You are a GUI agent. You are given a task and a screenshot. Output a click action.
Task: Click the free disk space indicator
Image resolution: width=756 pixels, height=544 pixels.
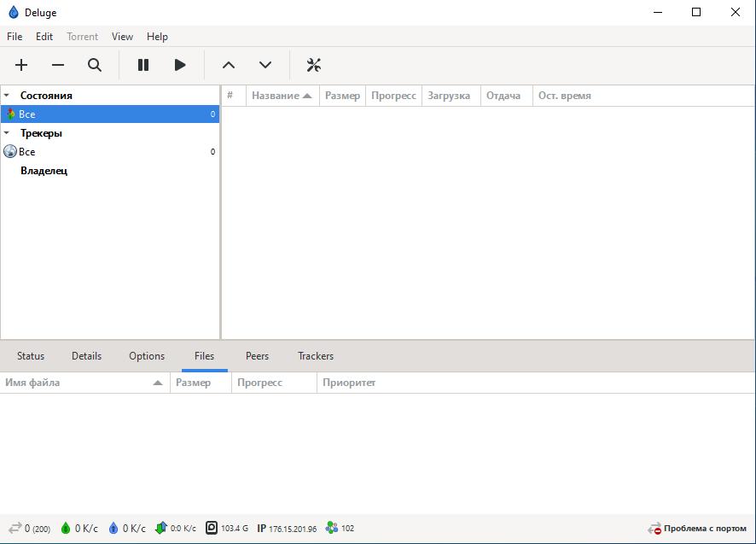212,529
